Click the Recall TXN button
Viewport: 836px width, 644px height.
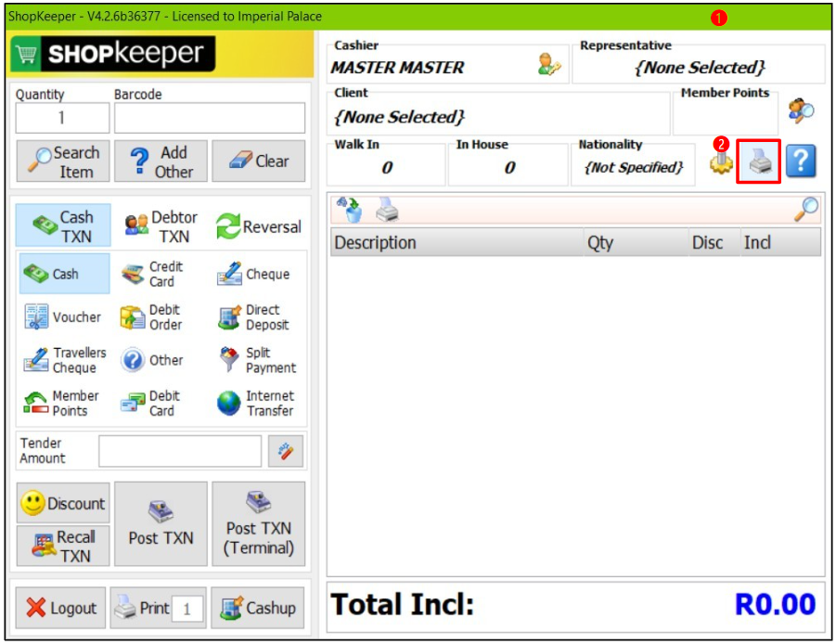[x=63, y=546]
